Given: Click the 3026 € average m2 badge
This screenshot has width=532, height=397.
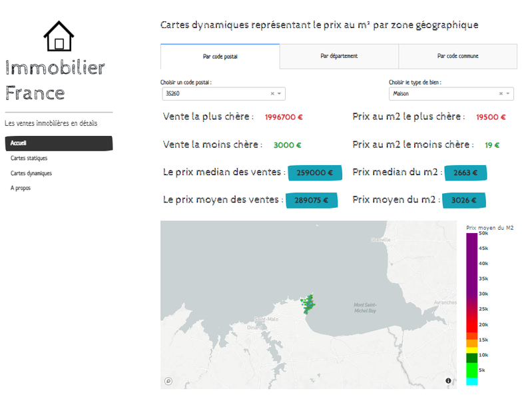Looking at the screenshot, I should click(464, 200).
